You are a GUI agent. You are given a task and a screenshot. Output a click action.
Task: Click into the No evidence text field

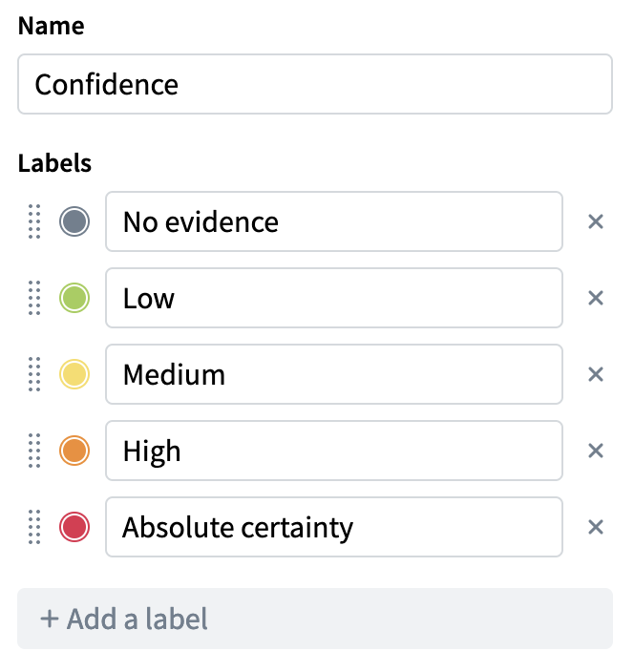334,222
